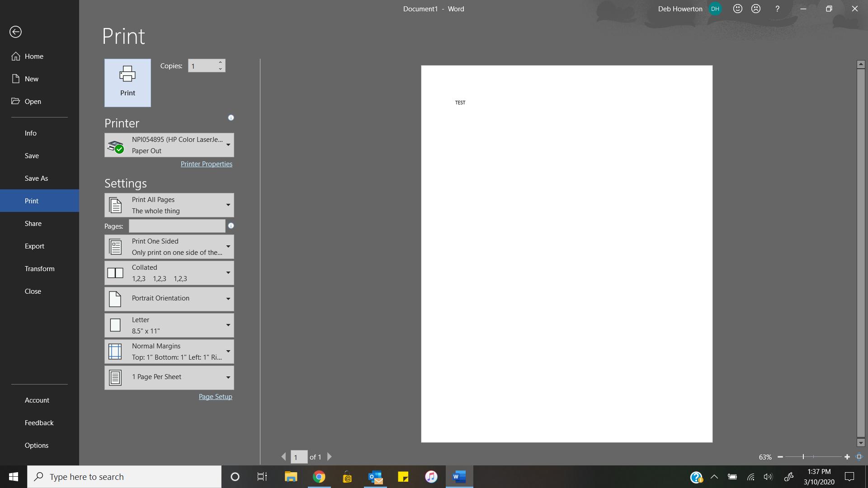
Task: Zoom in using the plus control
Action: tap(845, 457)
